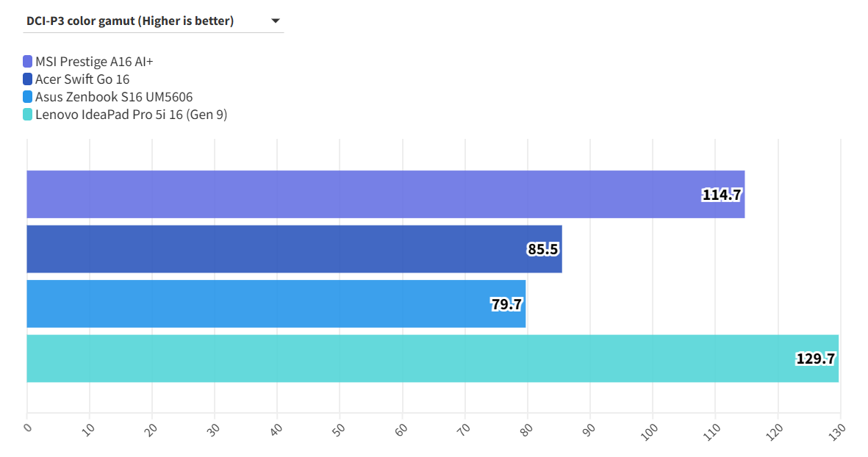The width and height of the screenshot is (868, 457).
Task: Toggle MSI Prestige A16 AI+ legend label
Action: (x=94, y=62)
